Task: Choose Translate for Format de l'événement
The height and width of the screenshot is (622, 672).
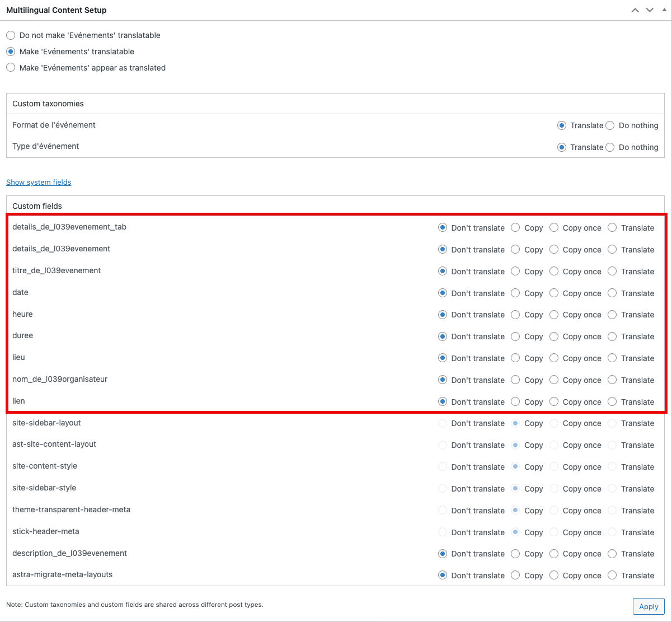Action: pyautogui.click(x=562, y=125)
